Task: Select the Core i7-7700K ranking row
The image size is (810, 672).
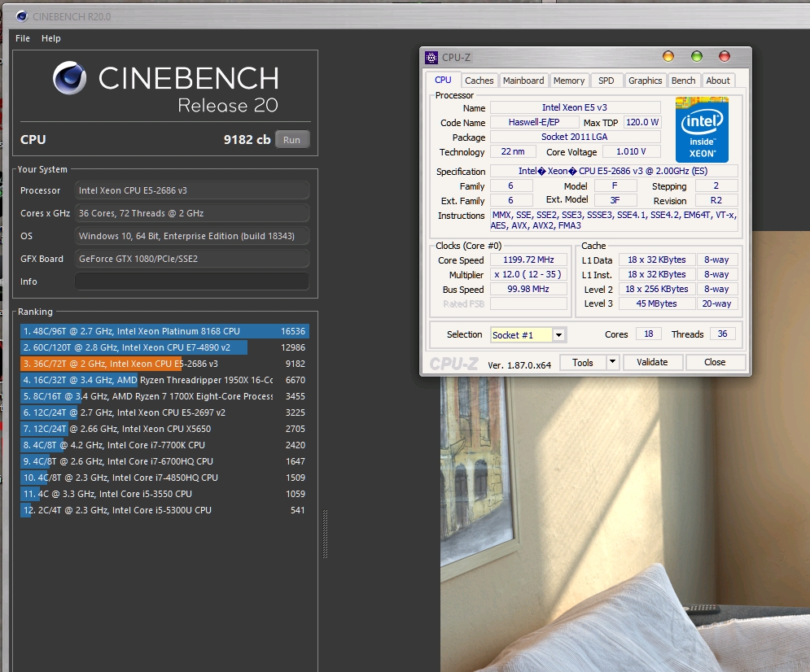Action: (164, 445)
